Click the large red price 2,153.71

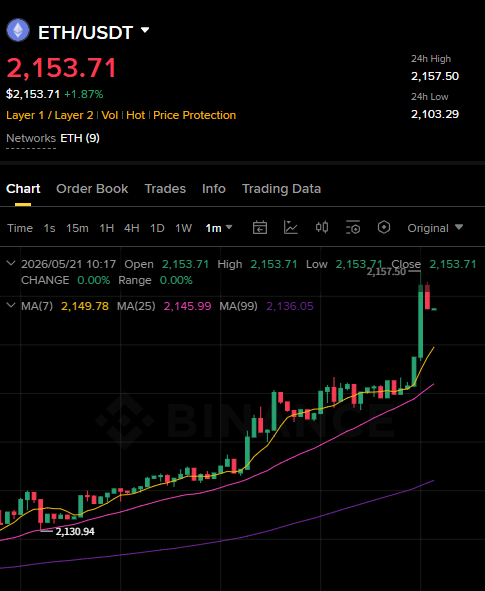(x=61, y=68)
